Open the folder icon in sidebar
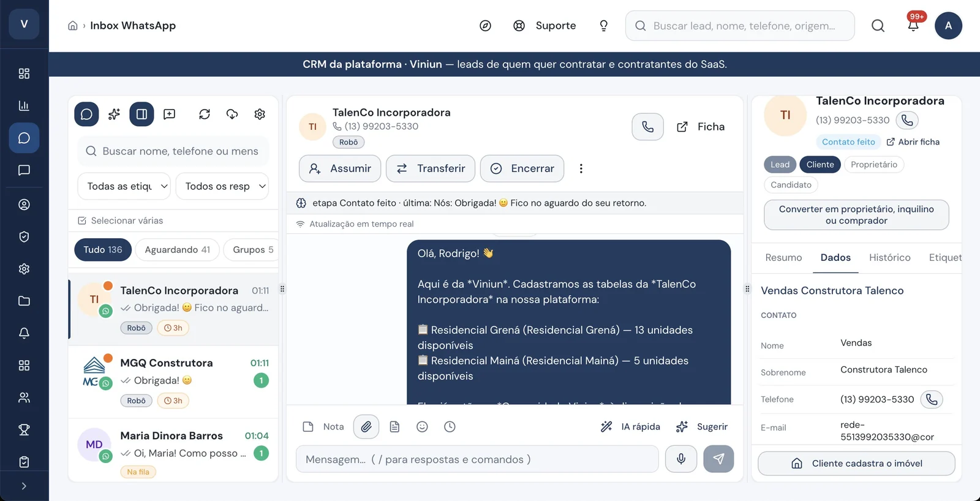The width and height of the screenshot is (980, 501). click(24, 301)
